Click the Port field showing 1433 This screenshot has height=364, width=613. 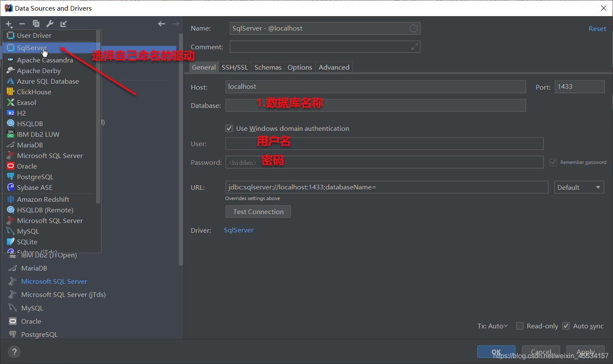[x=579, y=87]
